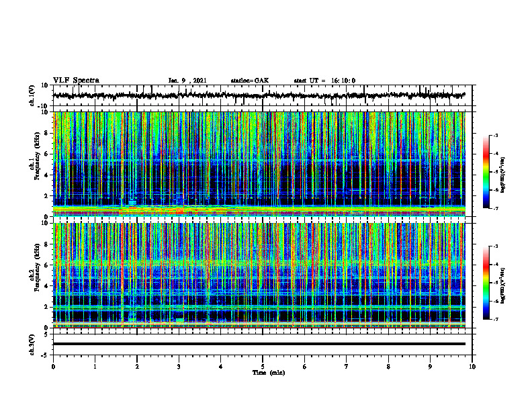Click the ch.1 voltage waveform trace
This screenshot has height=411, width=532.
coord(259,95)
